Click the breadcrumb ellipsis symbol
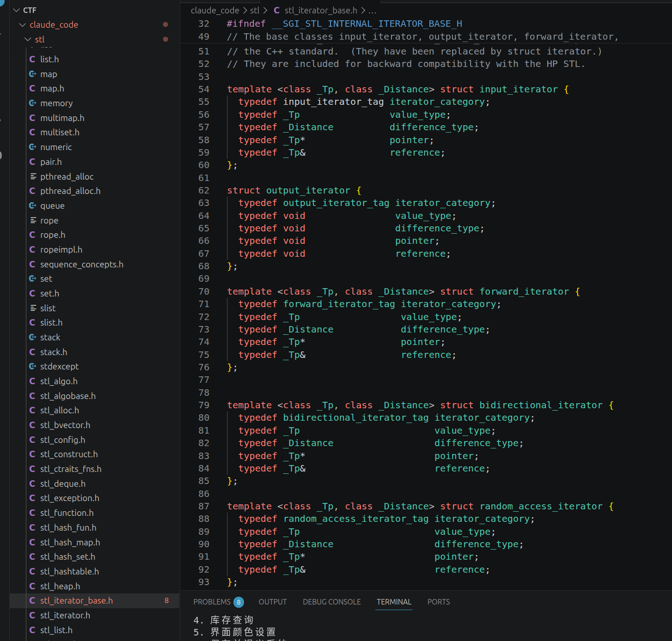This screenshot has width=672, height=641. click(x=373, y=10)
